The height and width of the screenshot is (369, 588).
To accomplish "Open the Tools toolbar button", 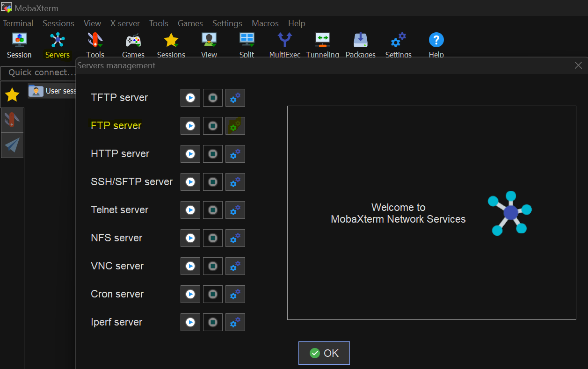I will coord(95,45).
